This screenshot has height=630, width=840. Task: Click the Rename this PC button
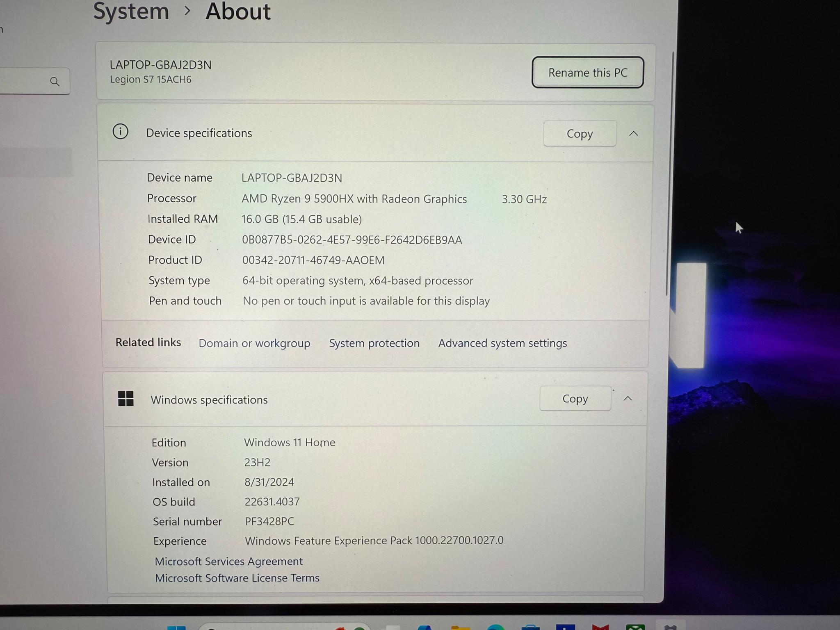click(x=588, y=73)
